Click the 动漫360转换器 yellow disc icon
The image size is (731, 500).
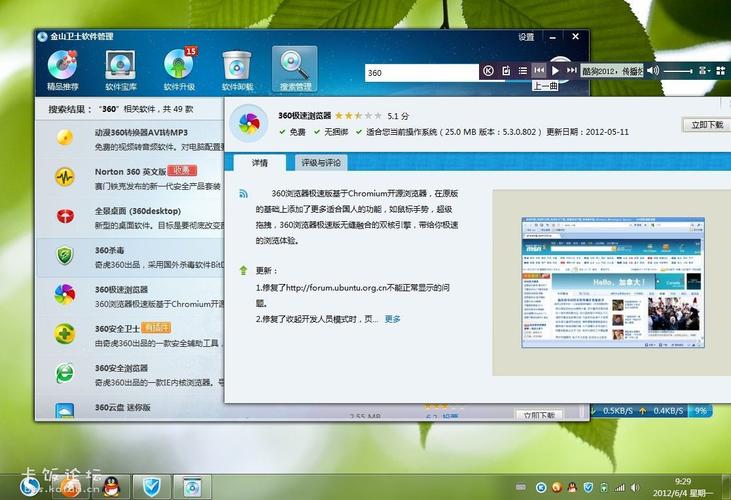point(65,137)
